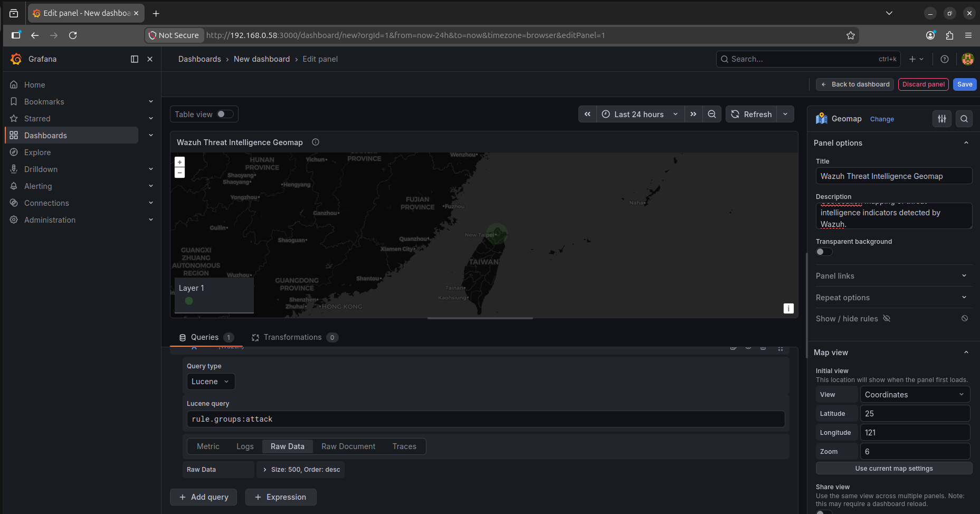The width and height of the screenshot is (980, 514).
Task: Refresh the panel data
Action: click(x=751, y=114)
